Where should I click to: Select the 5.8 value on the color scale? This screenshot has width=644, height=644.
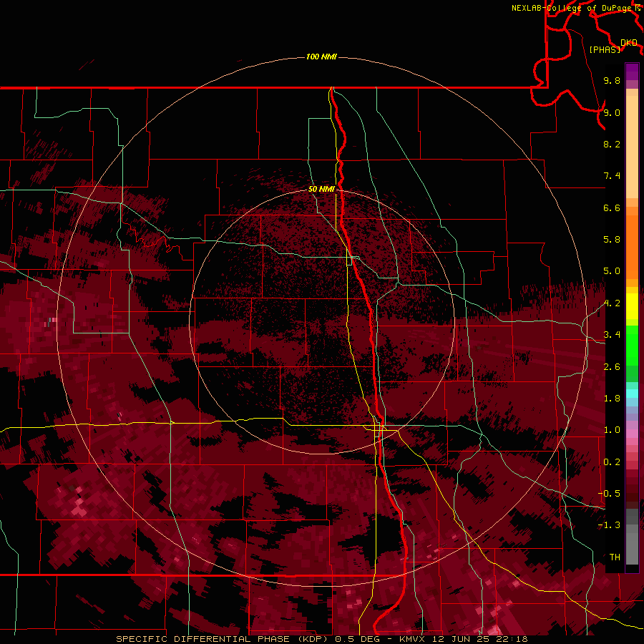point(612,239)
